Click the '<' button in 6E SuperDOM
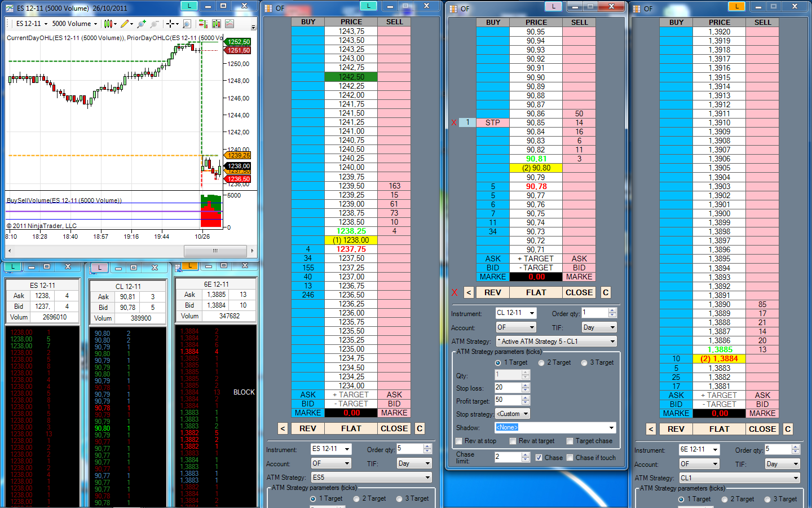 (x=651, y=429)
